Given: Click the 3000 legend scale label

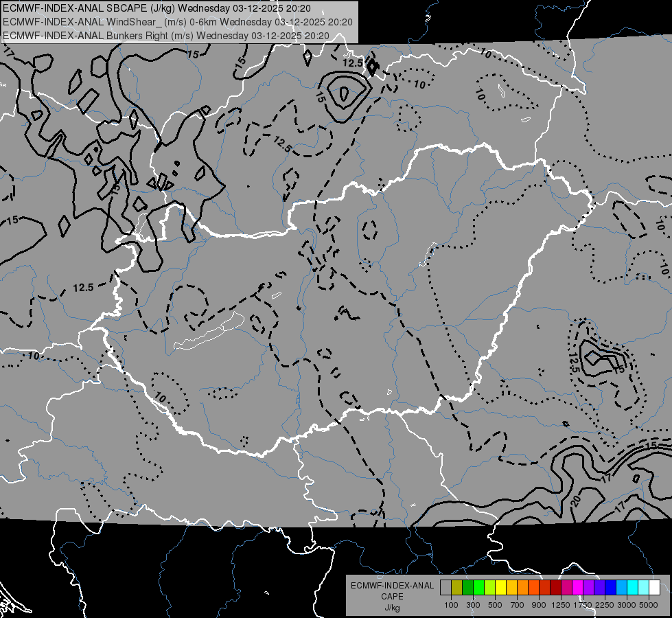Looking at the screenshot, I should pos(626,605).
